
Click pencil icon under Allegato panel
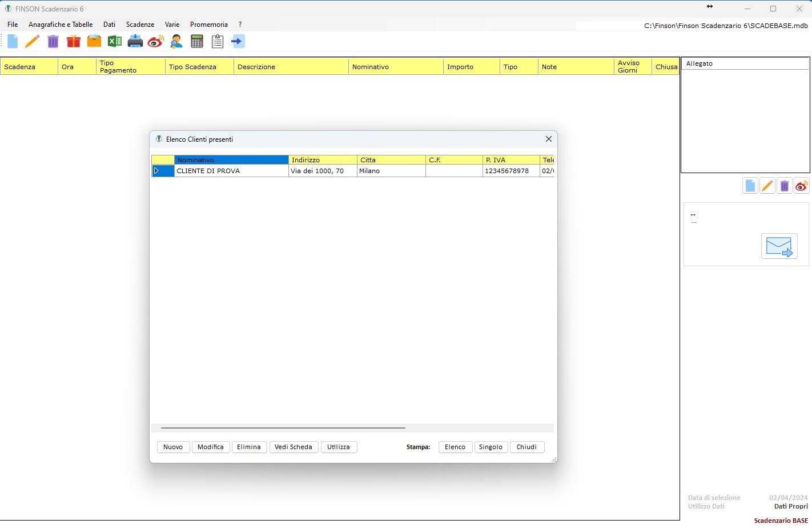coord(767,186)
